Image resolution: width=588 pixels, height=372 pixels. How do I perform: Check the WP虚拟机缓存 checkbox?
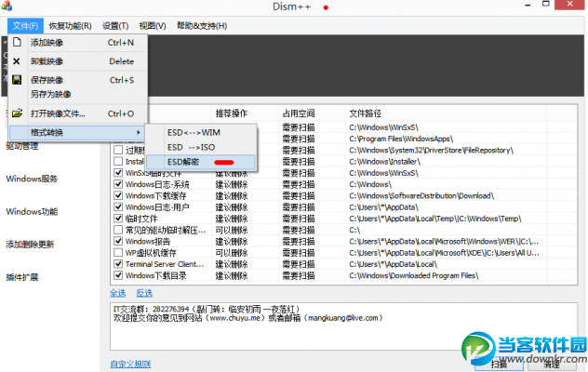tap(118, 252)
